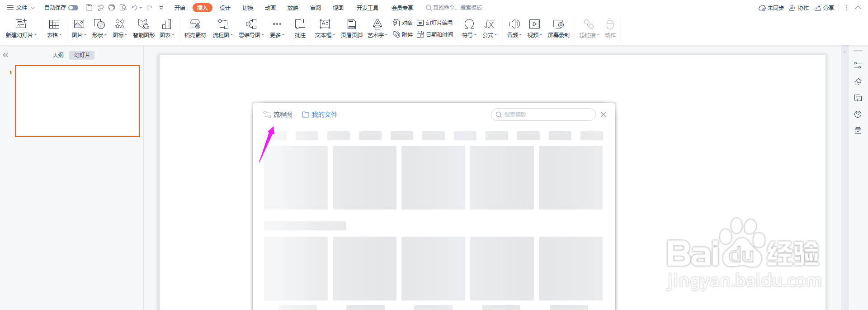868x310 pixels.
Task: Open the settings sliders icon in right sidebar
Action: (858, 66)
